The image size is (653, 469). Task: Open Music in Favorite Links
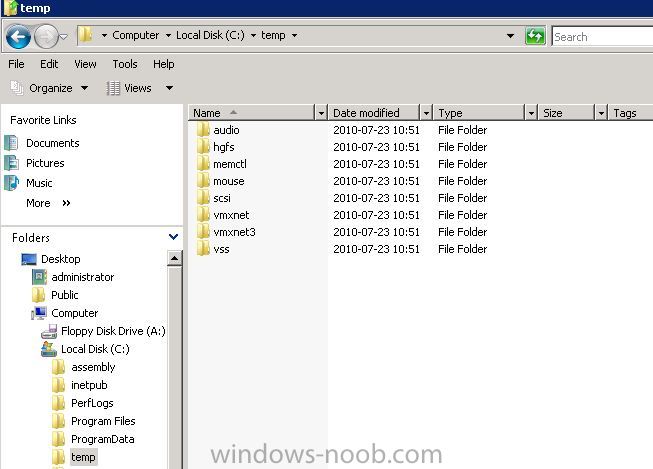point(39,183)
